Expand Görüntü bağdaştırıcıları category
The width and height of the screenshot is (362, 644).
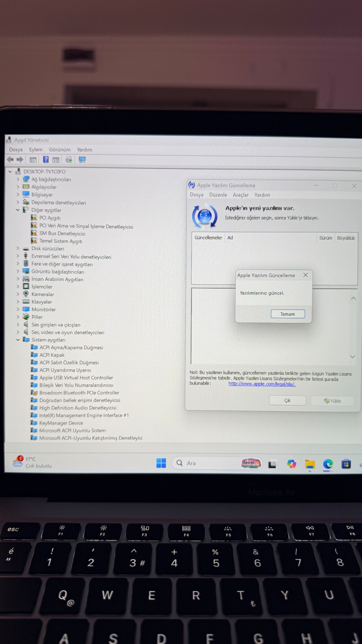pyautogui.click(x=18, y=271)
